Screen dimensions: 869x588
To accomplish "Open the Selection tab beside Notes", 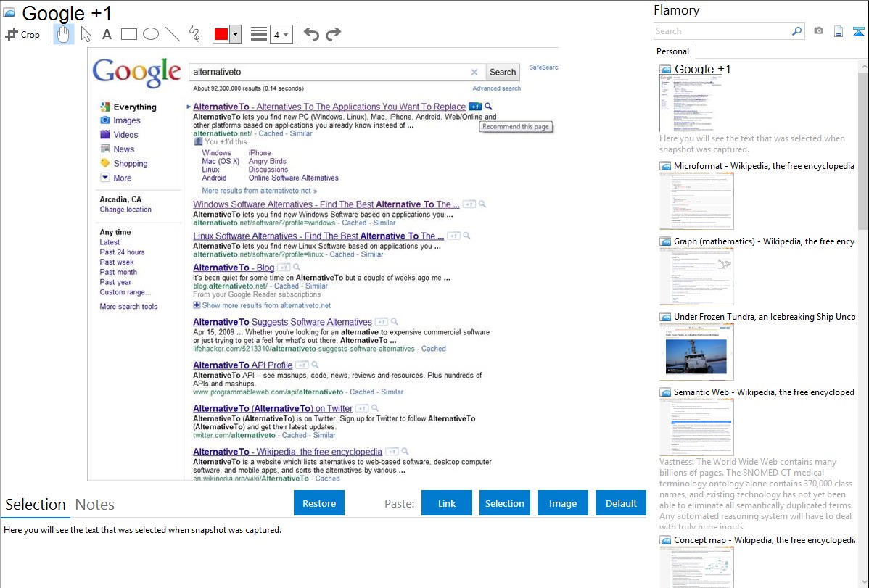I will (36, 505).
